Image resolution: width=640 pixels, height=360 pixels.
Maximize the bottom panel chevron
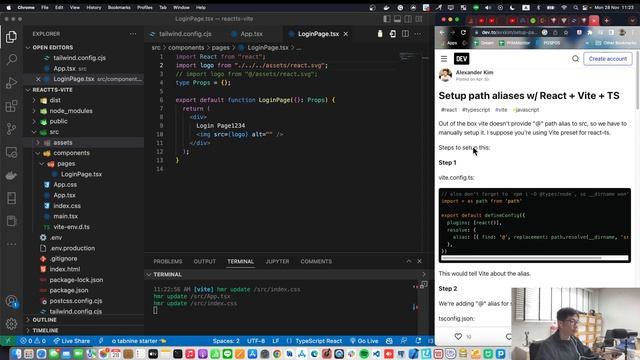tap(409, 261)
